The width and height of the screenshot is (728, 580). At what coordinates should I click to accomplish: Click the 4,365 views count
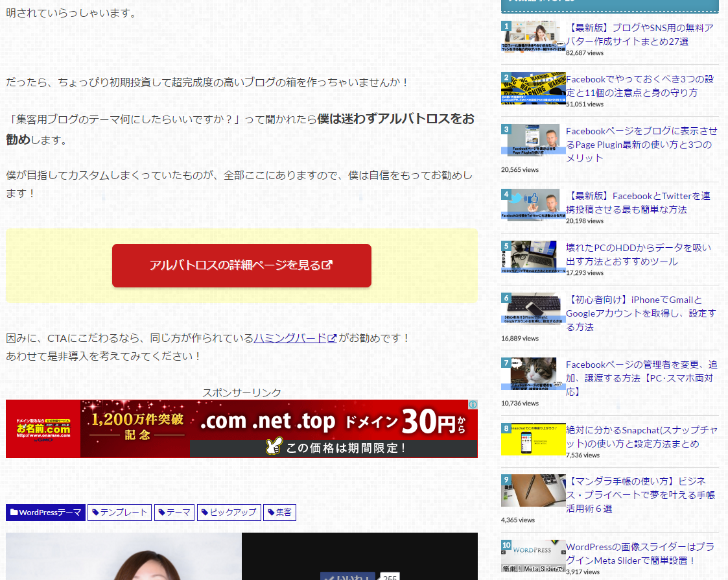(x=518, y=520)
